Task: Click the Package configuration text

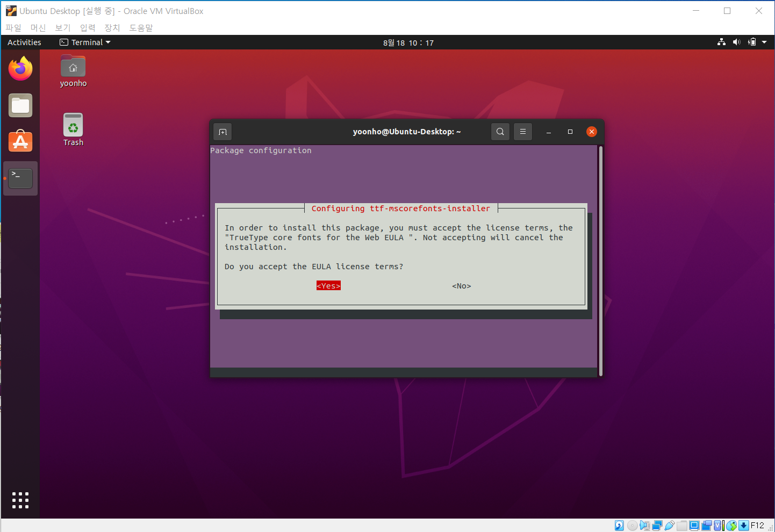Action: [x=261, y=150]
